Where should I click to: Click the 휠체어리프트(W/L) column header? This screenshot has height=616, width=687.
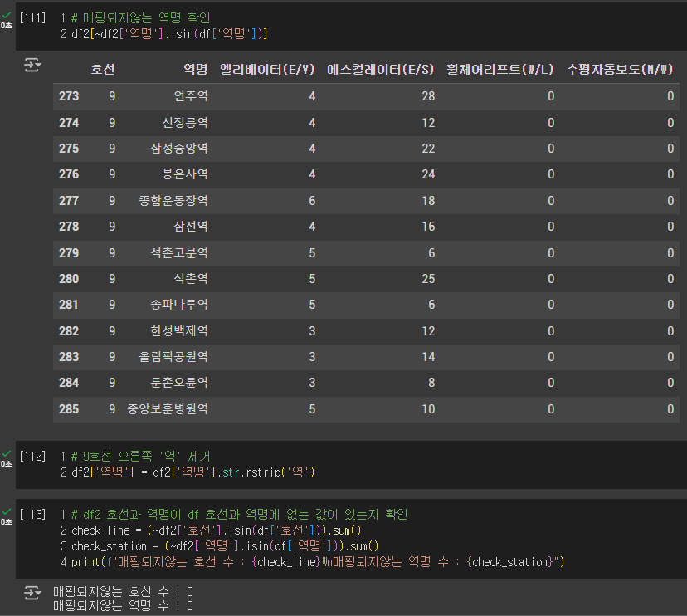[x=500, y=69]
